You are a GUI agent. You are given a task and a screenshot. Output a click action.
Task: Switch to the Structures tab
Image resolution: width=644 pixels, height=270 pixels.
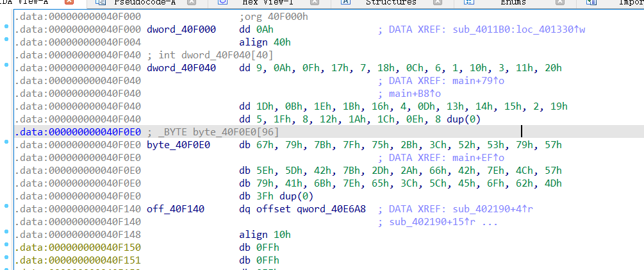[390, 3]
